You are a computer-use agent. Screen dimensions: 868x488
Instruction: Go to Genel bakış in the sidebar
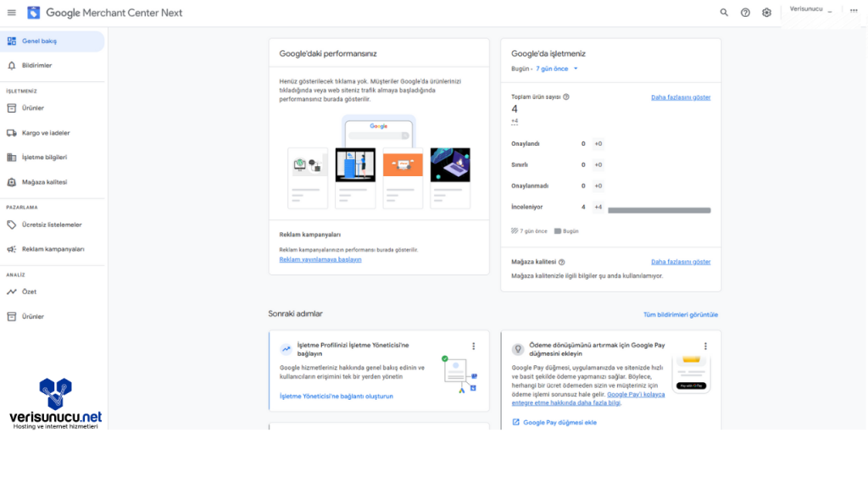coord(52,41)
